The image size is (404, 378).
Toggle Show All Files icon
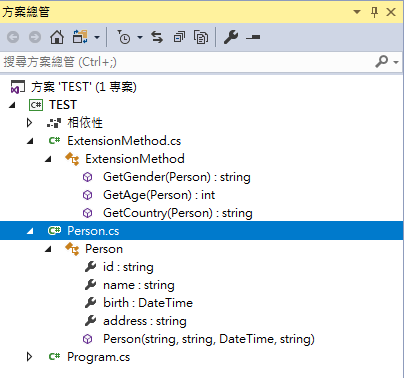201,37
